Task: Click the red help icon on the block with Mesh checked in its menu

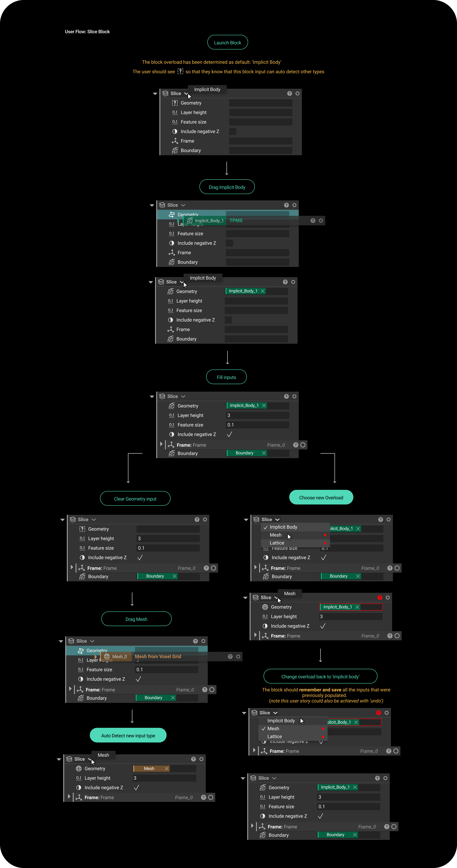Action: click(x=379, y=713)
